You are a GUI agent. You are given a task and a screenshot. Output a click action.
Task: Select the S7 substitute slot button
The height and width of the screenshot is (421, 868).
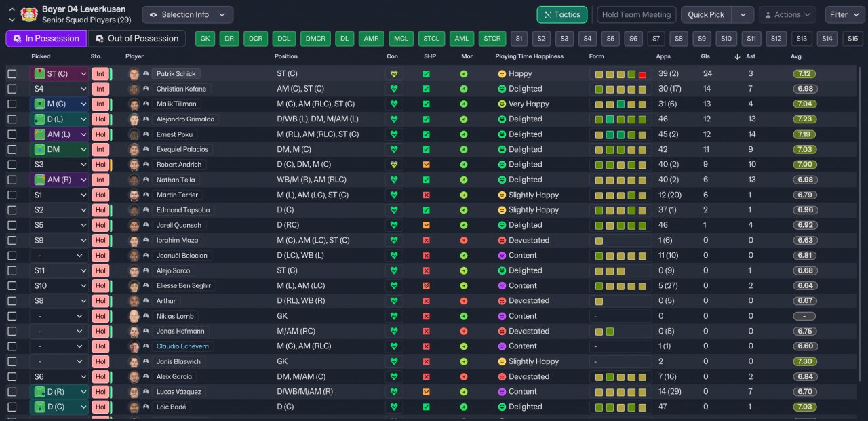pyautogui.click(x=656, y=39)
